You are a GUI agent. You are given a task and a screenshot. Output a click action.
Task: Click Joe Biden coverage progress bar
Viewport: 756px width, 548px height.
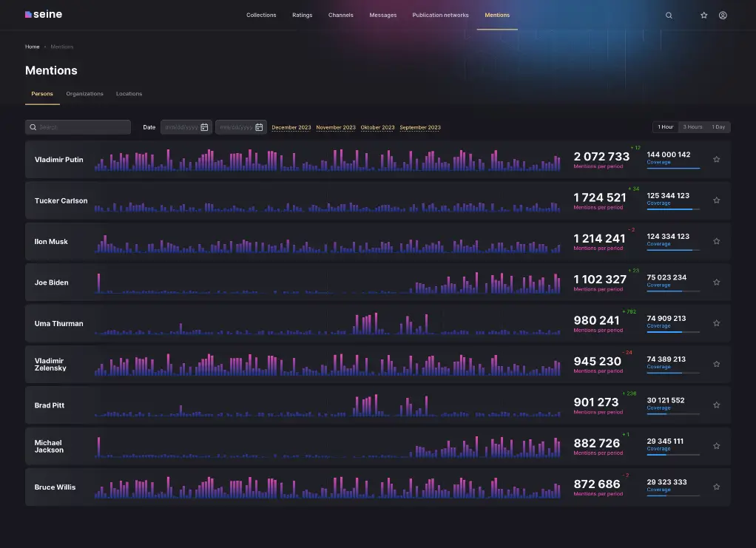pyautogui.click(x=673, y=291)
